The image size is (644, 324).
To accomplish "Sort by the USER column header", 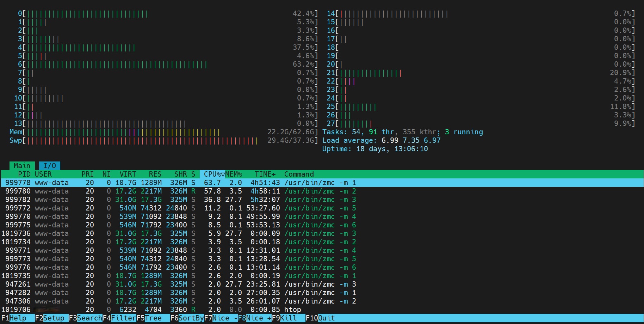I will pyautogui.click(x=43, y=174).
